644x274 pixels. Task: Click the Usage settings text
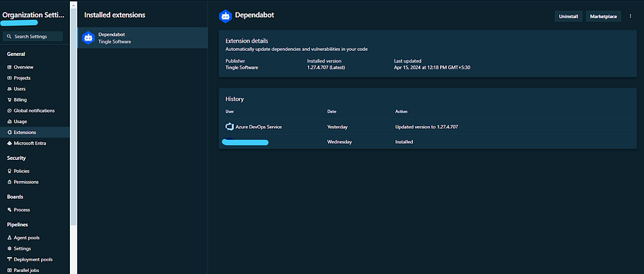pyautogui.click(x=21, y=122)
